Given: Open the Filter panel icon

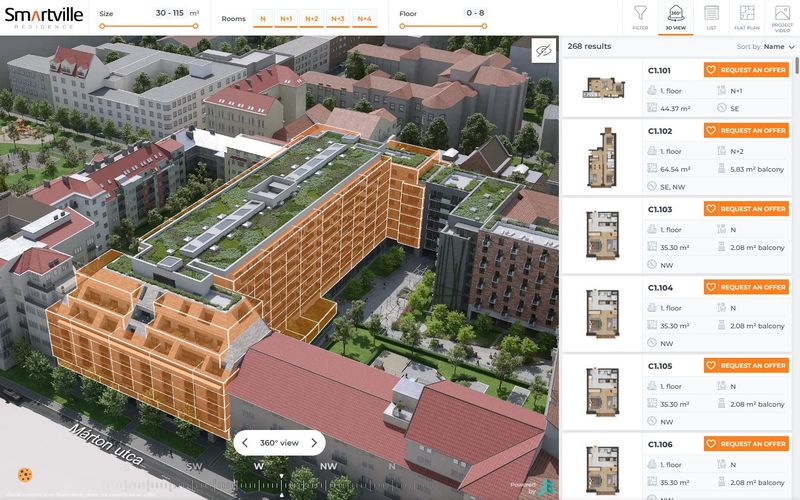Looking at the screenshot, I should 640,17.
